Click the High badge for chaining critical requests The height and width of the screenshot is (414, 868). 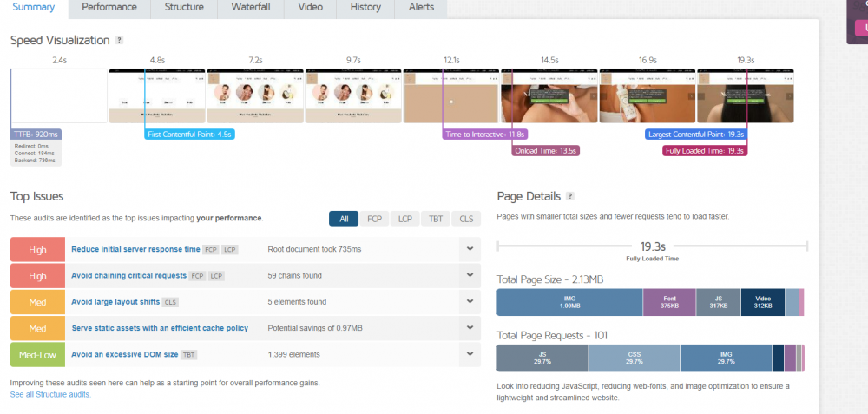pyautogui.click(x=37, y=276)
